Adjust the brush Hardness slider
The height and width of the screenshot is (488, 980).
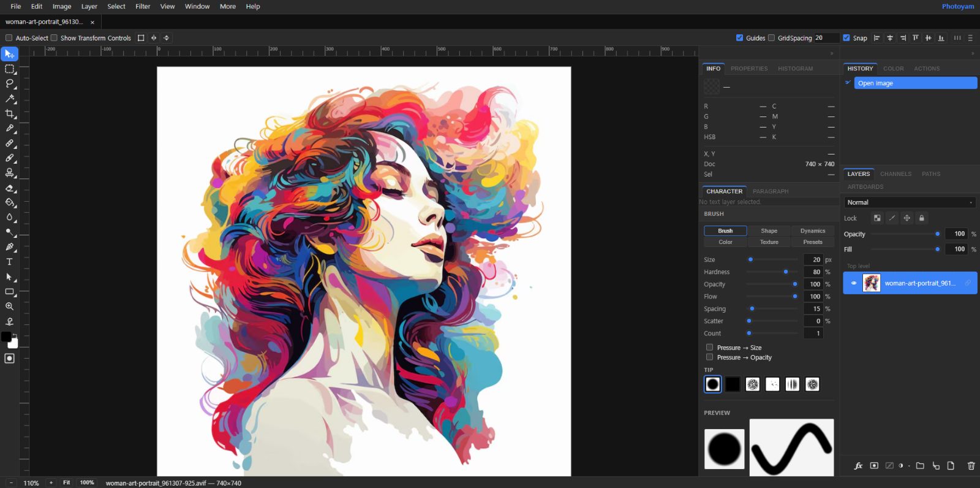772,272
